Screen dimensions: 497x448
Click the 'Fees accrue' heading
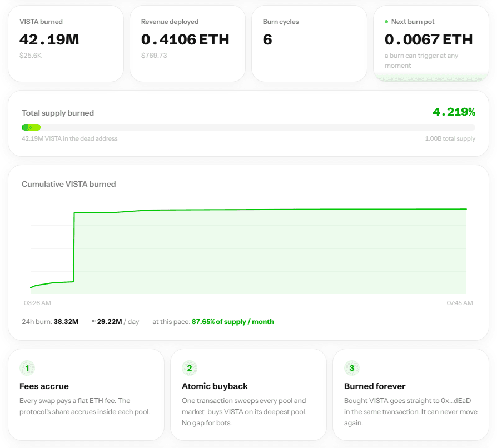click(x=44, y=386)
